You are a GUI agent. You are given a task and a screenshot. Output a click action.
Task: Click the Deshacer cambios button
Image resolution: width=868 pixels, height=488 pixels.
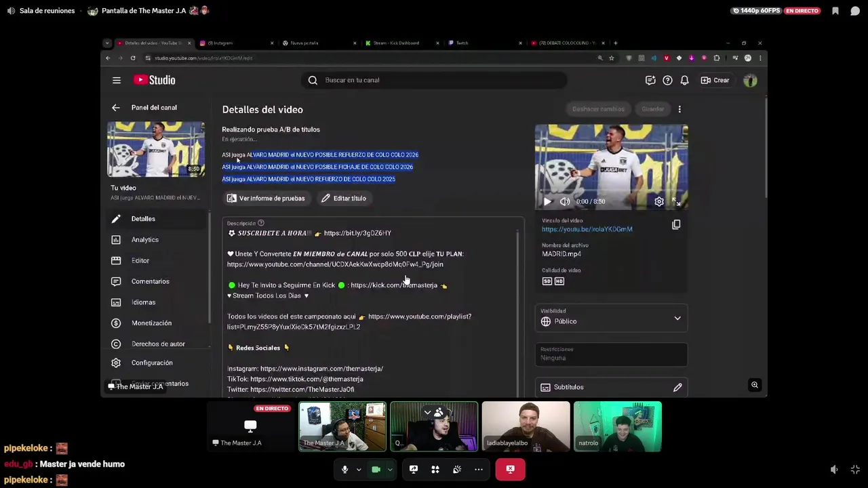(x=598, y=109)
